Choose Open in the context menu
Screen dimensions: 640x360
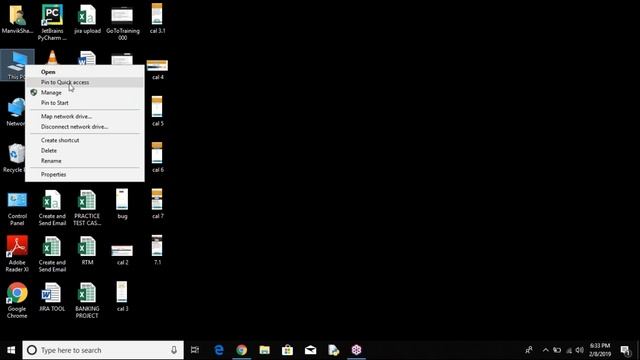84,72
